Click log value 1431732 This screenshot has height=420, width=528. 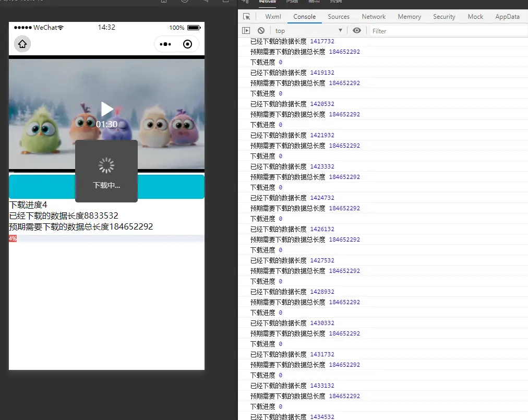point(322,355)
